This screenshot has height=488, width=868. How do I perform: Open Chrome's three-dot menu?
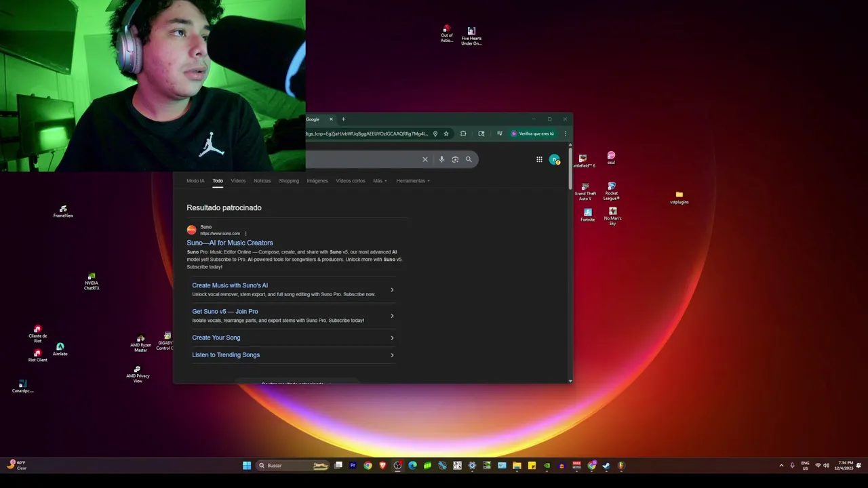pyautogui.click(x=565, y=134)
